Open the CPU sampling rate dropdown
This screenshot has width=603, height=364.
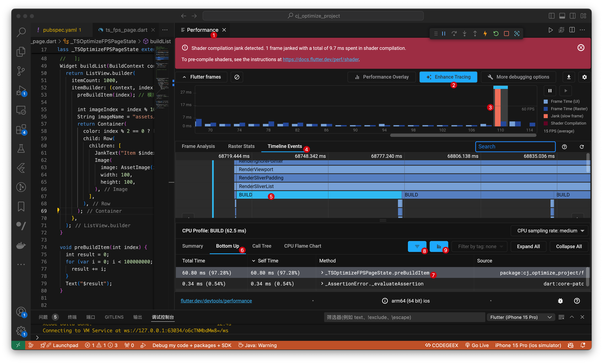pyautogui.click(x=549, y=231)
